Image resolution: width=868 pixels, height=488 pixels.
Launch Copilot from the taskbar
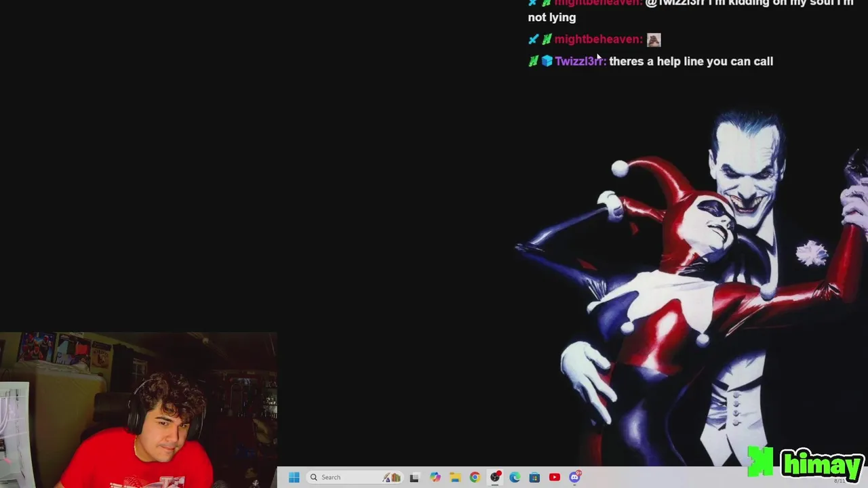(x=435, y=477)
